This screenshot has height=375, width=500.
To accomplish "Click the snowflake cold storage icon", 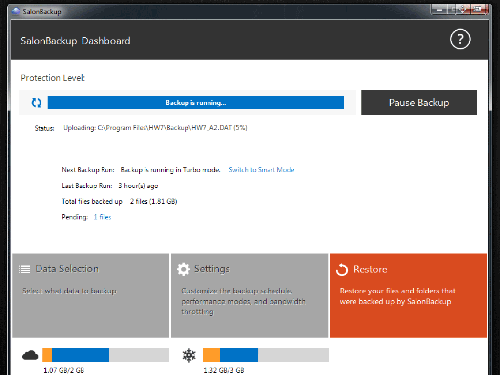I will tap(189, 355).
